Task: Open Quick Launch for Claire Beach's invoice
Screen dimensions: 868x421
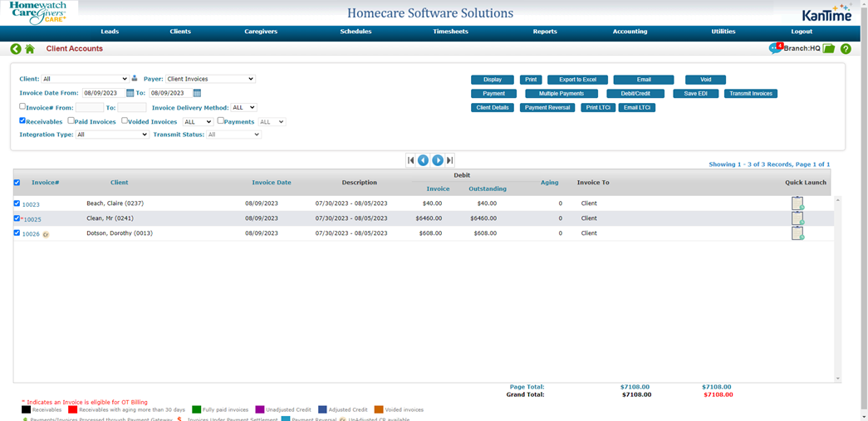Action: [x=797, y=203]
